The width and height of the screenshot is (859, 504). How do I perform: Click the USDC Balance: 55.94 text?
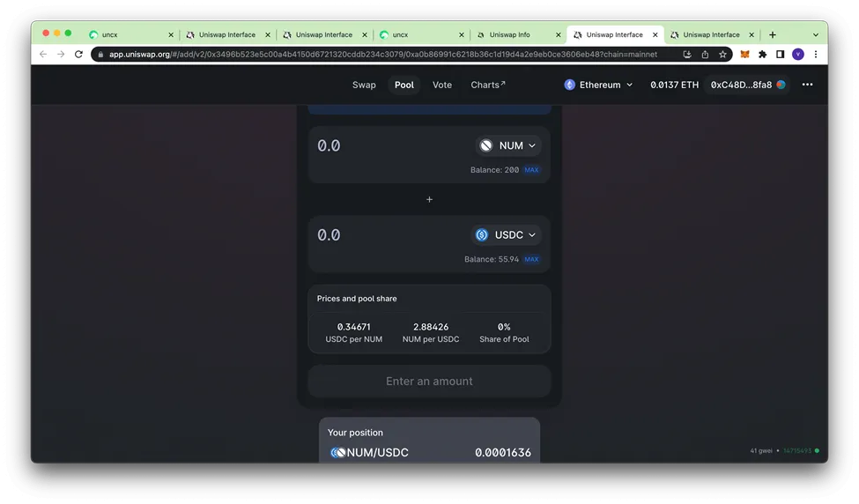tap(492, 259)
